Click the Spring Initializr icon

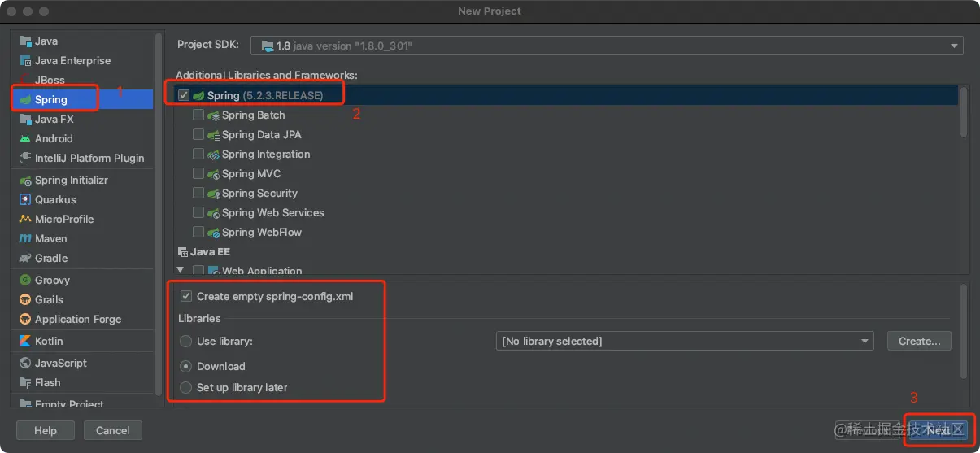[x=25, y=181]
